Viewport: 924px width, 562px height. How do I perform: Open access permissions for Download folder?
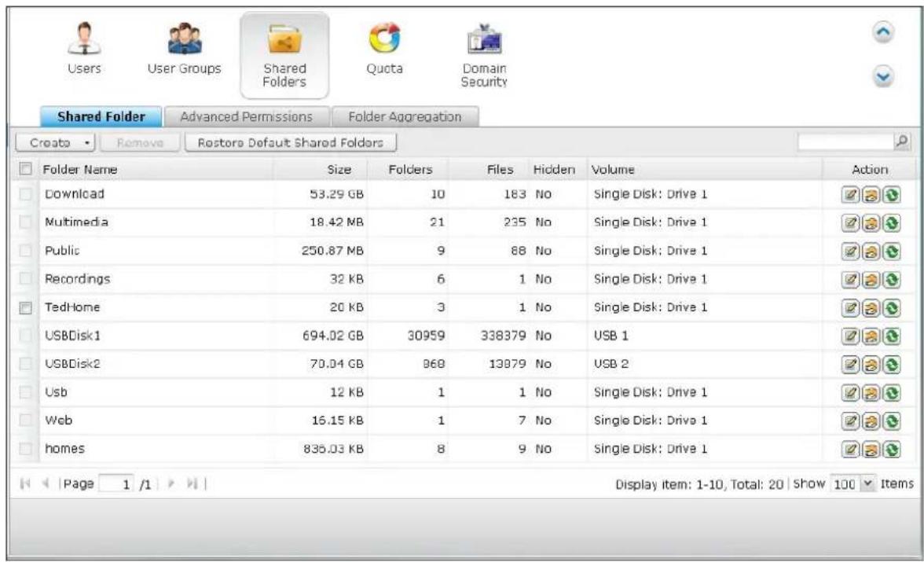[x=871, y=195]
